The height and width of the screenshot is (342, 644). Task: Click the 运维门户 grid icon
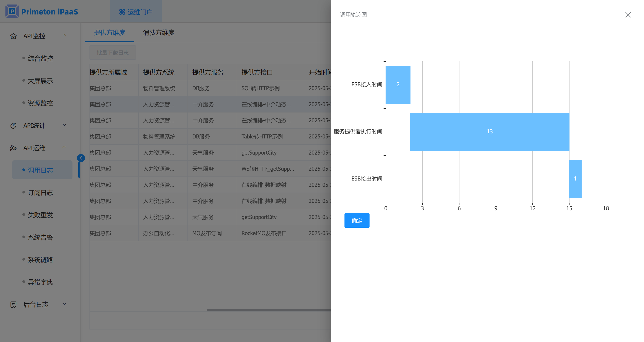(122, 12)
